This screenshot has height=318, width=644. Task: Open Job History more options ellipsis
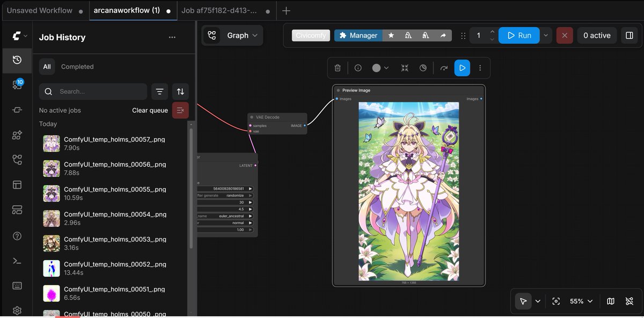pos(172,37)
